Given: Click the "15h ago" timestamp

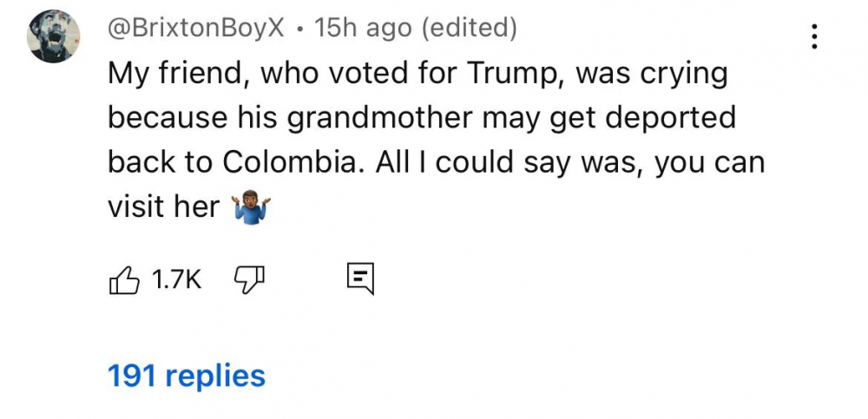Looking at the screenshot, I should click(362, 29).
